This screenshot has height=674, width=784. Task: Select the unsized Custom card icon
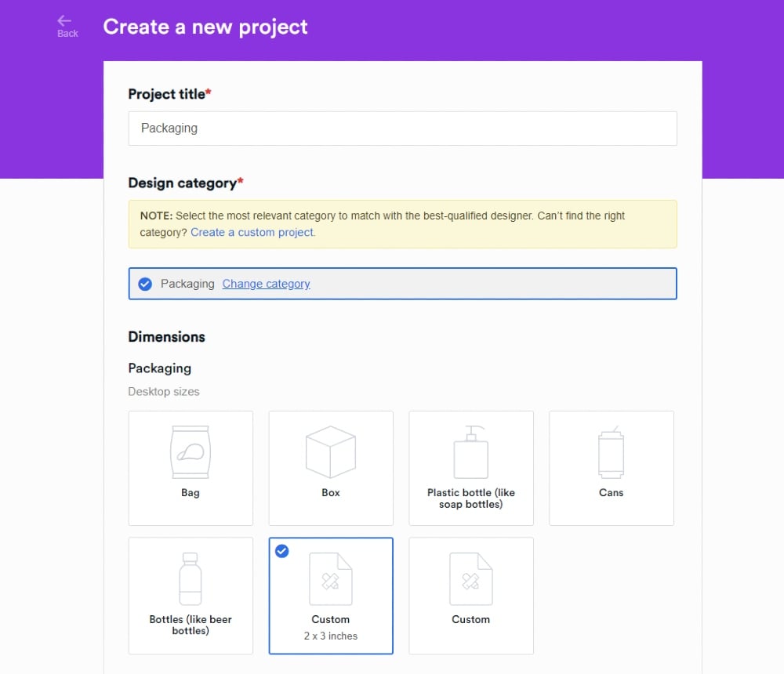tap(471, 579)
